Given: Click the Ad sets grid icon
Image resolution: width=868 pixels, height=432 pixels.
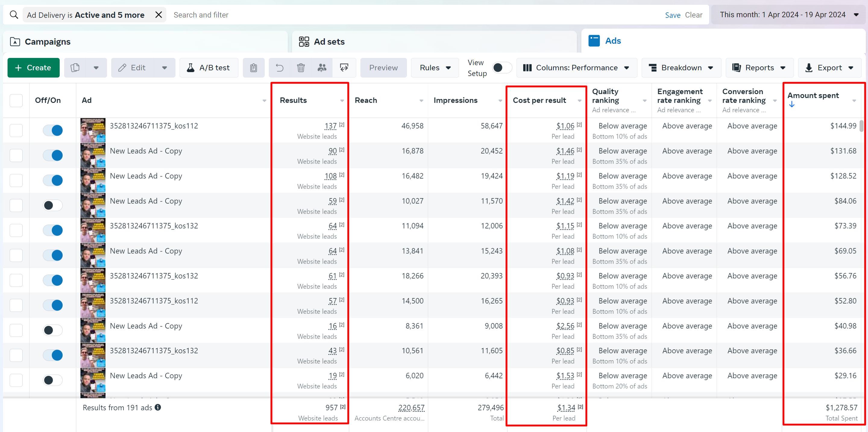Looking at the screenshot, I should coord(304,41).
